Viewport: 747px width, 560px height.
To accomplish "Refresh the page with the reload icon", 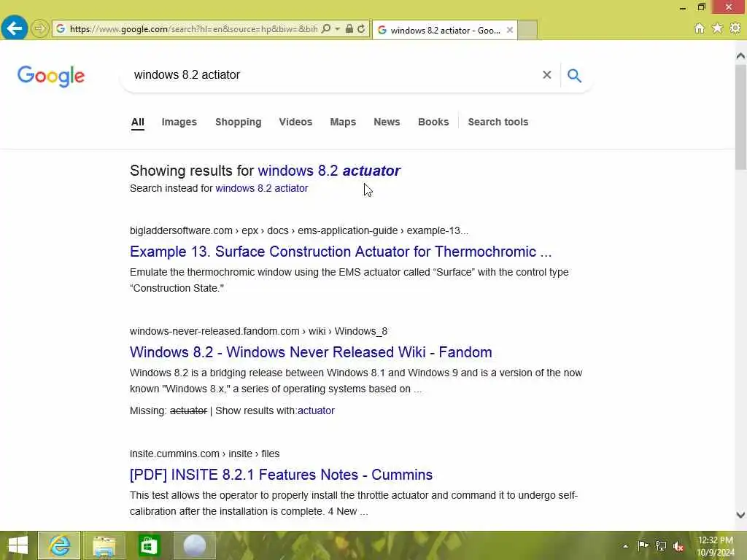I will pyautogui.click(x=361, y=29).
